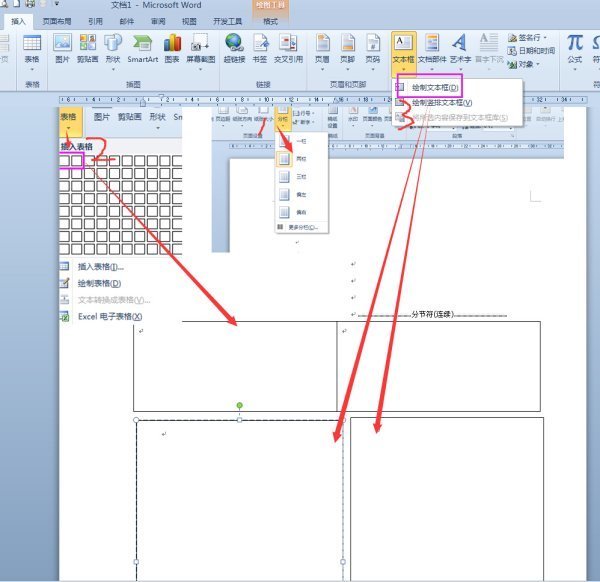The width and height of the screenshot is (600, 582).
Task: Open the 视图 (View) ribbon tab
Action: point(189,20)
